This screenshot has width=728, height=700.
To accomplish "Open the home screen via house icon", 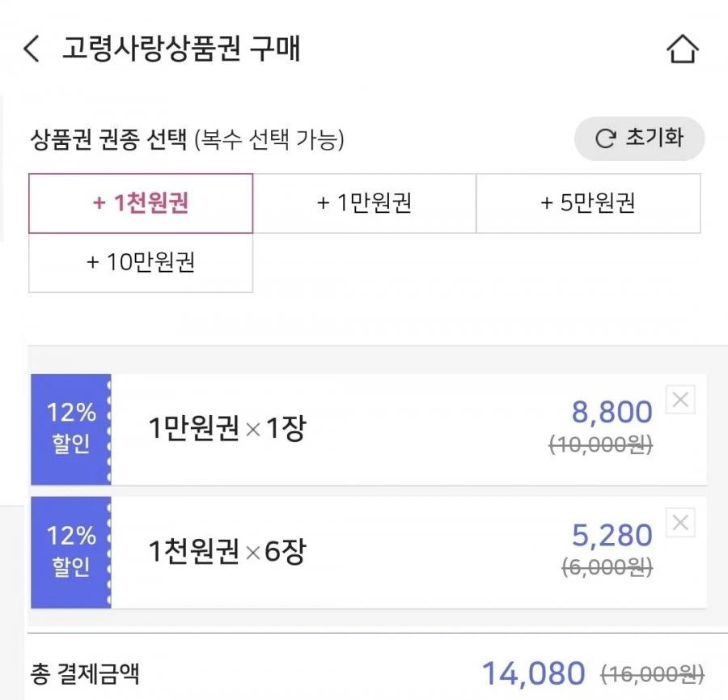I will point(682,49).
